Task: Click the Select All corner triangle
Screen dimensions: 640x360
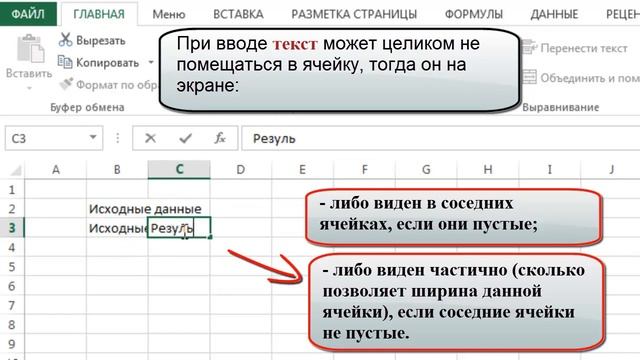Action: 15,170
